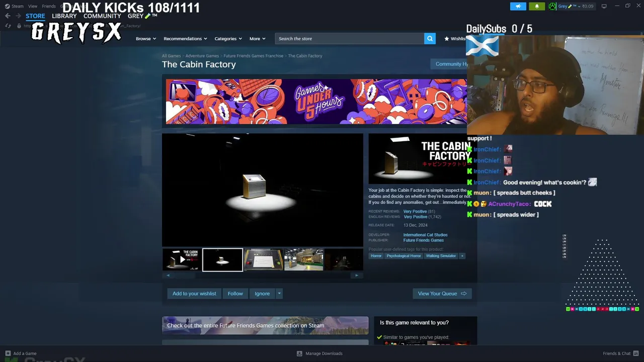
Task: Expand the account name dropdown
Action: click(579, 6)
